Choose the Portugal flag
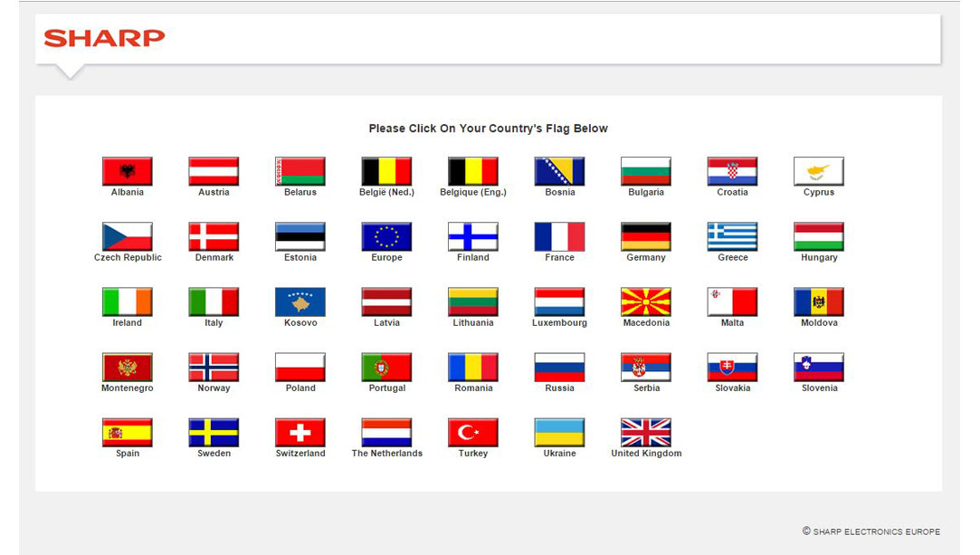The width and height of the screenshot is (980, 555). click(x=387, y=367)
